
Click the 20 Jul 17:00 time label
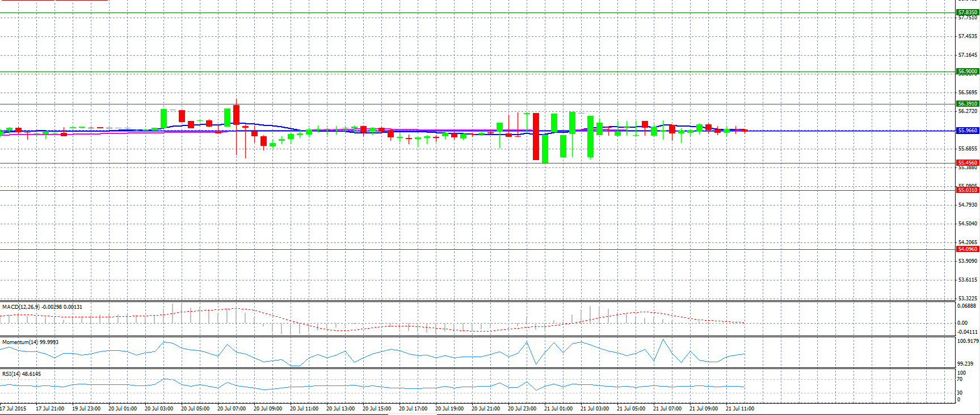(413, 408)
